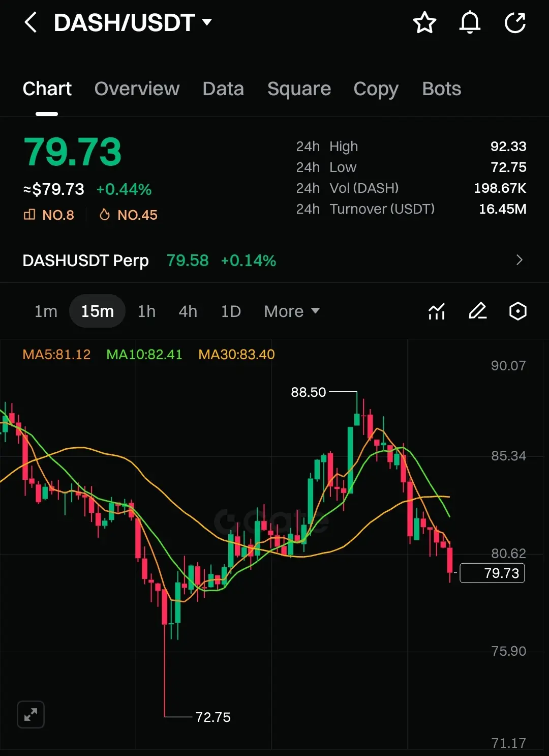Tap the 72.75 low marker label on chart
Viewport: 549px width, 756px height.
(213, 717)
